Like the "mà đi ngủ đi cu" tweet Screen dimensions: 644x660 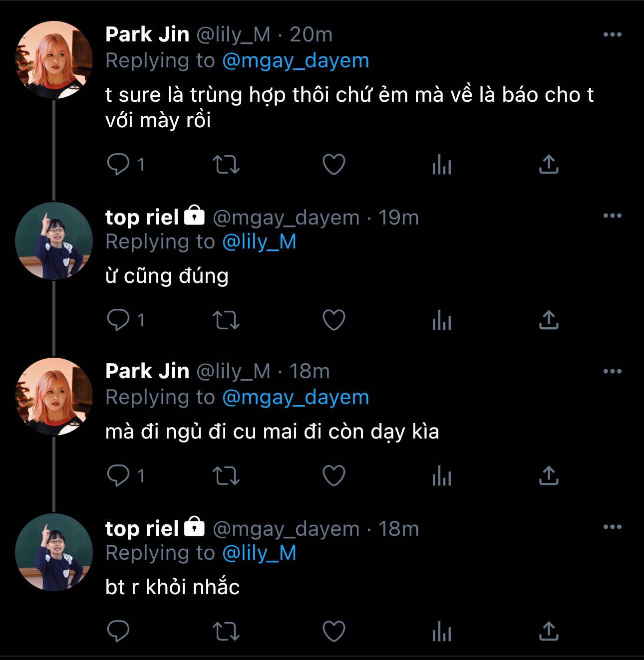pos(334,475)
